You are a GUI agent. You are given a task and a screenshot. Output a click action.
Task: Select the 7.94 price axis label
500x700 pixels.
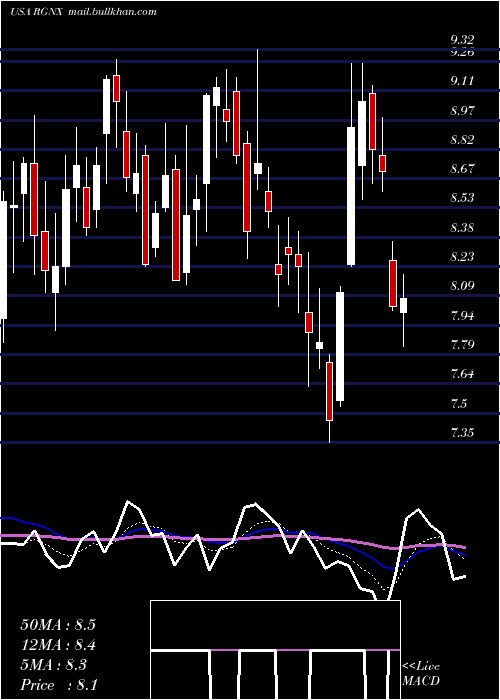462,316
